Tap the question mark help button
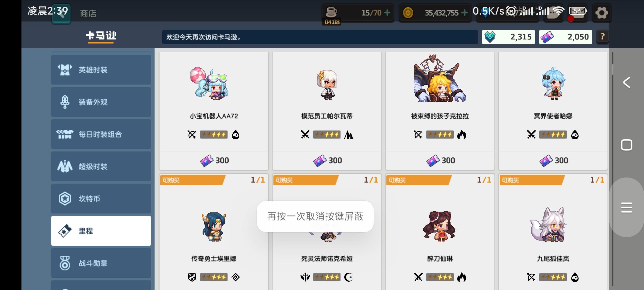 tap(602, 37)
